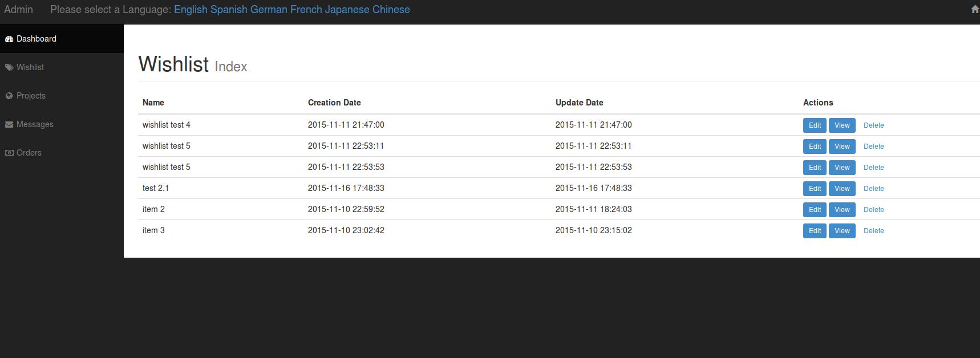
Task: View wishlist test 5 created 22:53:53
Action: click(842, 168)
